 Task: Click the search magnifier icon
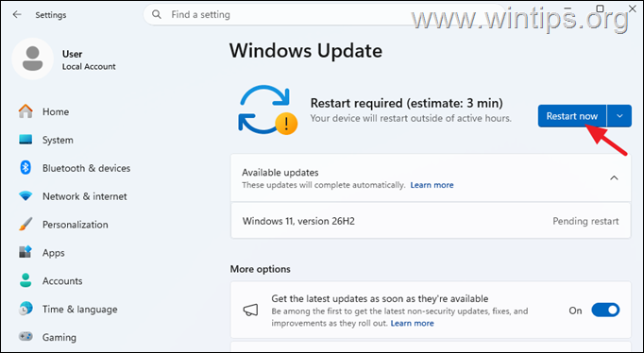[x=157, y=15]
